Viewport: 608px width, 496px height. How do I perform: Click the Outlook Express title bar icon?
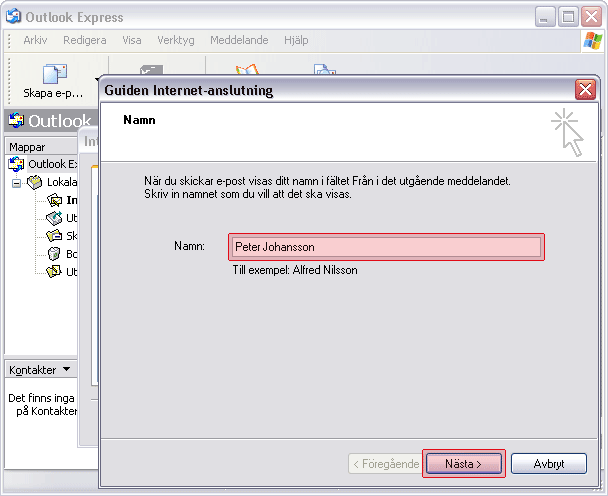point(12,17)
